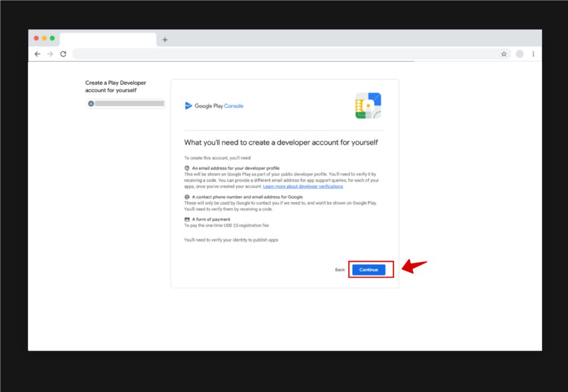Click the browser forward arrow
The image size is (568, 392).
[50, 54]
